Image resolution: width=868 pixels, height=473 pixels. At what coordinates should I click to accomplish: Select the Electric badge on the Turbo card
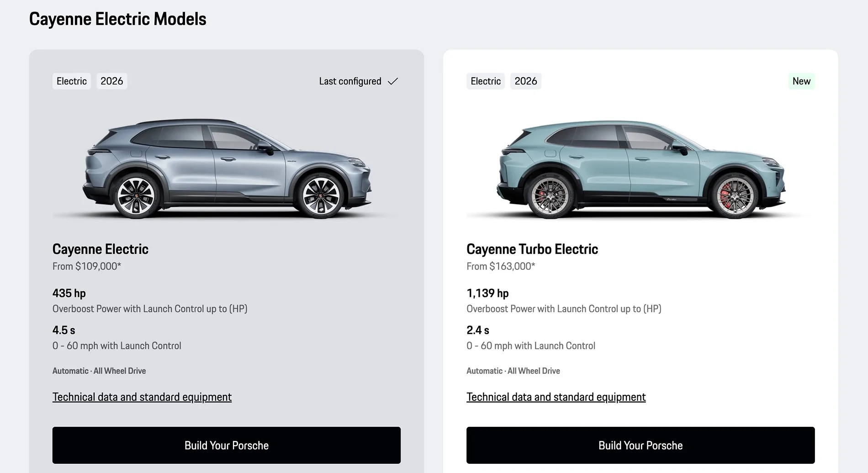[x=486, y=81]
